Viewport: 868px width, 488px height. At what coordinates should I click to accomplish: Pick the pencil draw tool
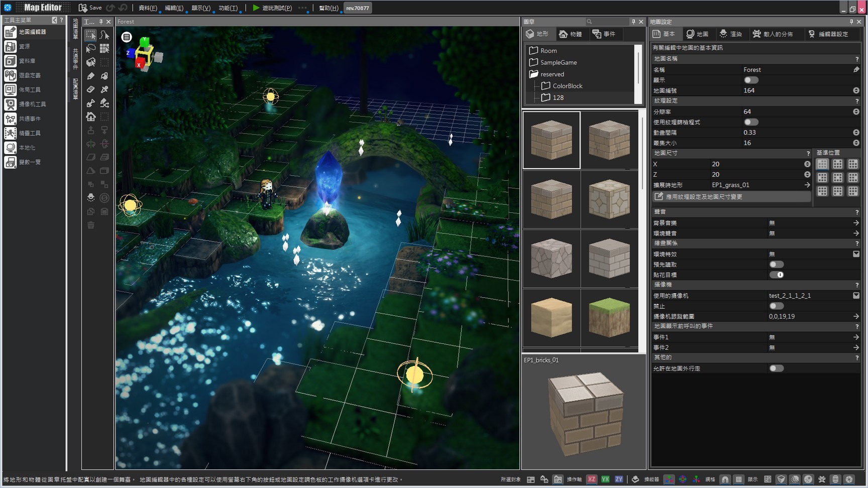91,76
